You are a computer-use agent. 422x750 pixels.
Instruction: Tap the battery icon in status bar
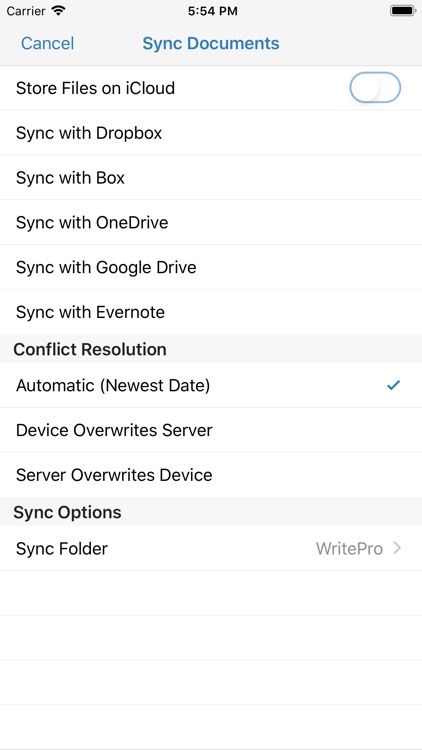coord(402,11)
